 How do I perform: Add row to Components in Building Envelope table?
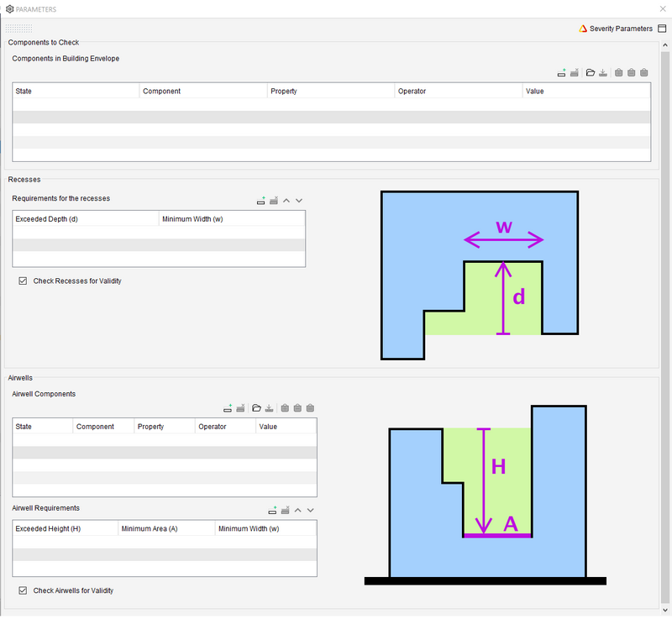[562, 73]
